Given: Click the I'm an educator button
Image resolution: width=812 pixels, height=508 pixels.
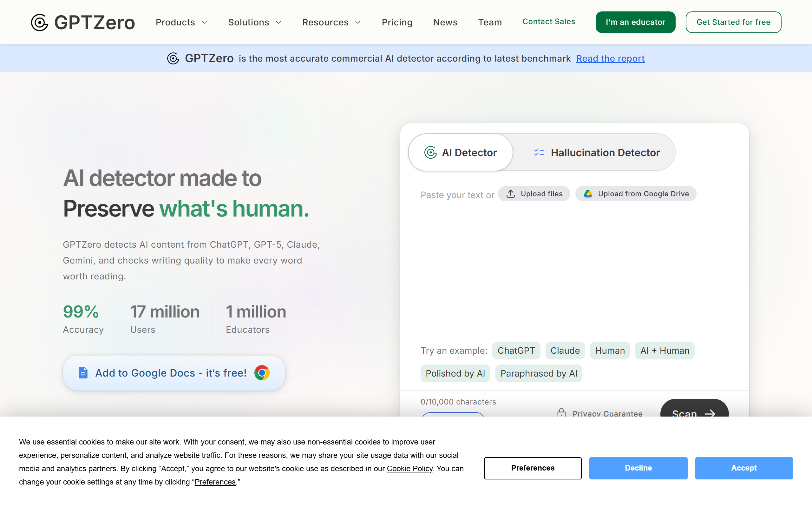Looking at the screenshot, I should 635,22.
